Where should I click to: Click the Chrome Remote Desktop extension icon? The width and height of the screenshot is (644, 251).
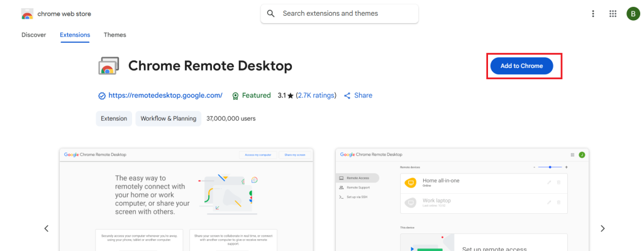[x=108, y=65]
